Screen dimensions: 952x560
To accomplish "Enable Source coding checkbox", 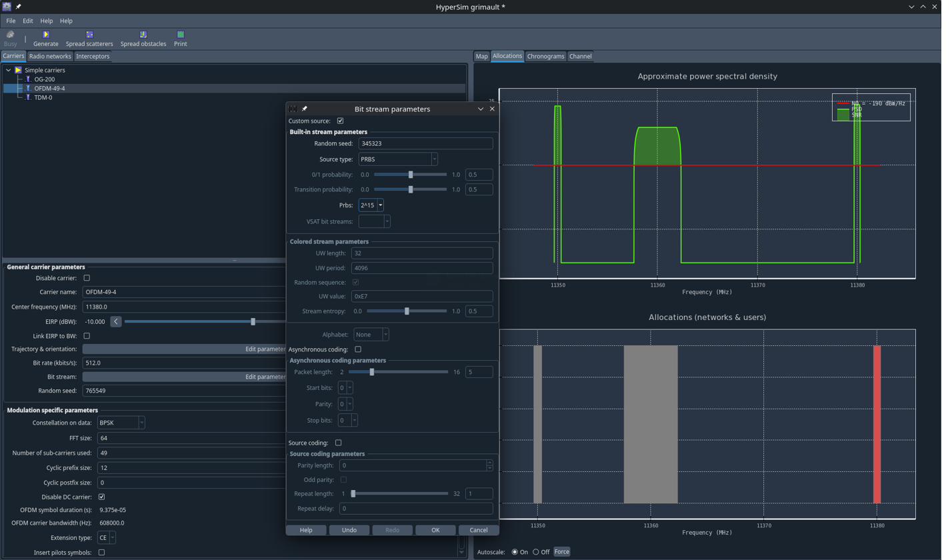I will (338, 443).
